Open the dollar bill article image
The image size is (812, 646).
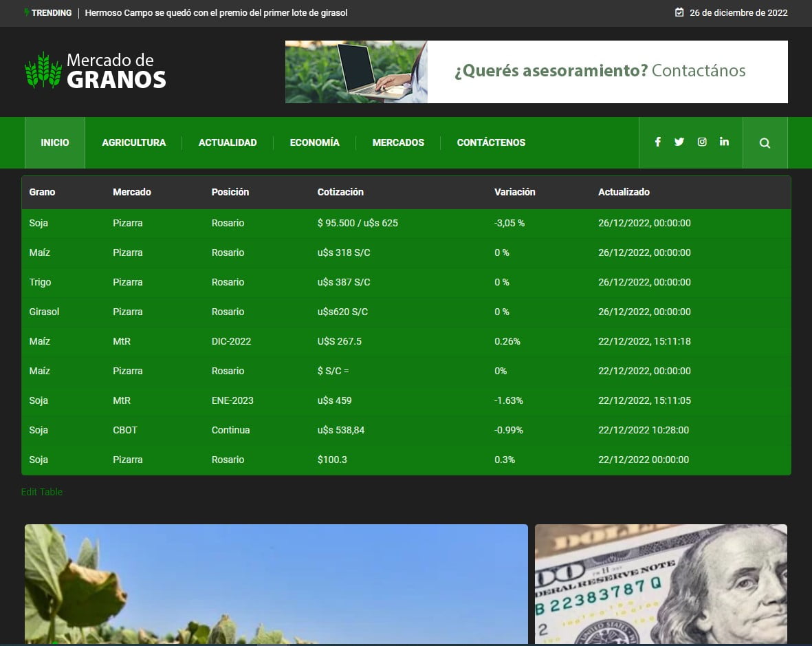pyautogui.click(x=661, y=584)
